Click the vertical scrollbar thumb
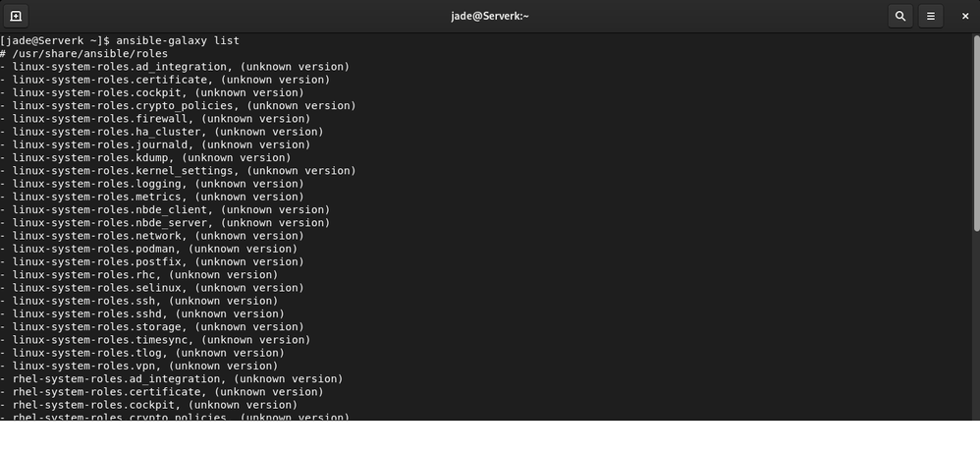The image size is (980, 454). pyautogui.click(x=975, y=134)
